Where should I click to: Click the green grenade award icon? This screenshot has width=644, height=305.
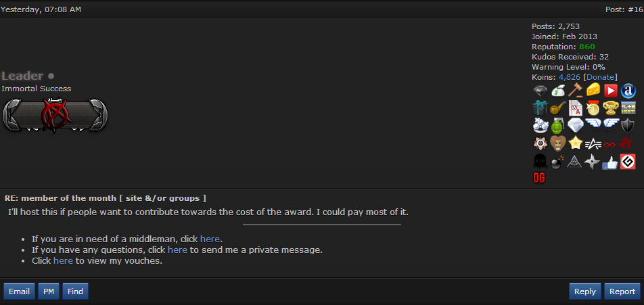tap(557, 126)
